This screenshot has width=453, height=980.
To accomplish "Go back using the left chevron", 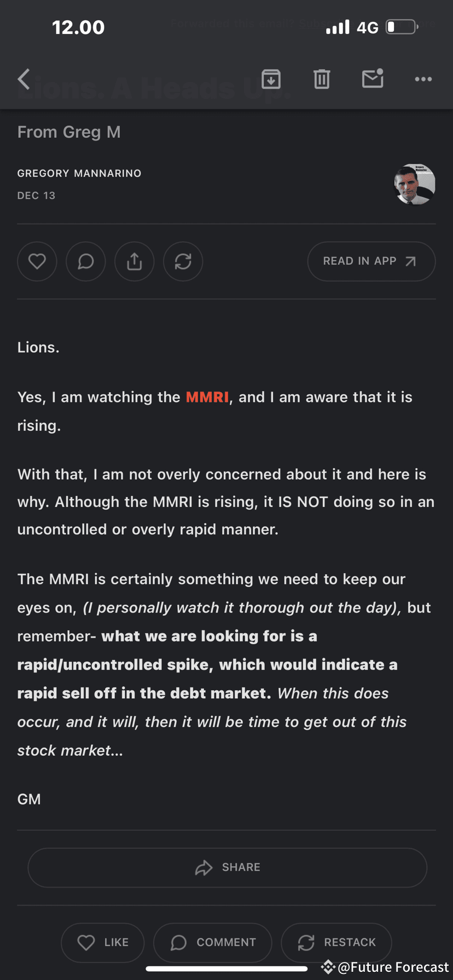I will [x=24, y=79].
